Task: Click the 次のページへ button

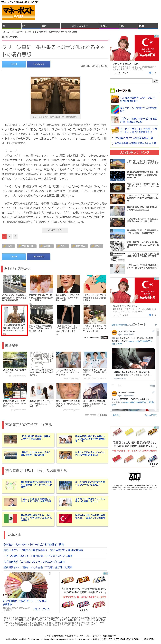Action: (55, 230)
